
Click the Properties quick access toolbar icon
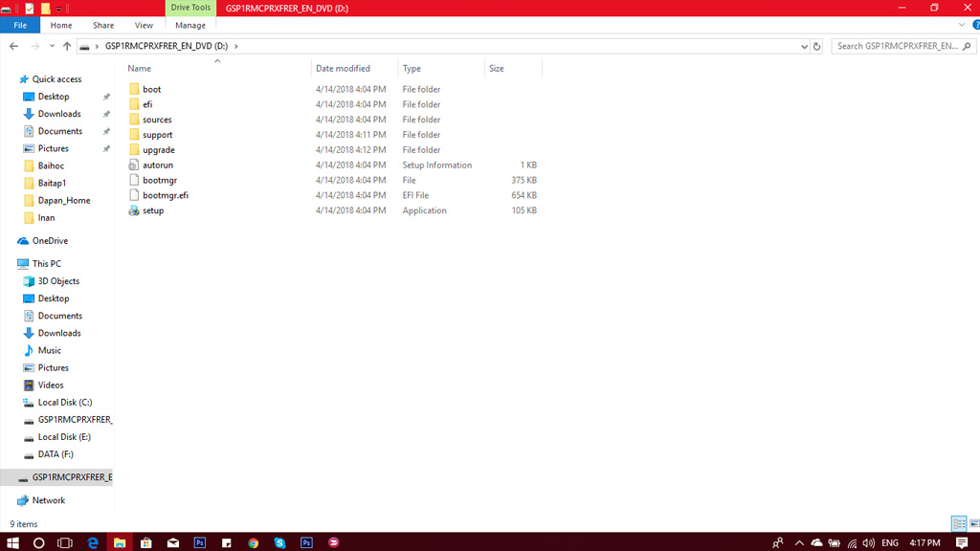[30, 8]
